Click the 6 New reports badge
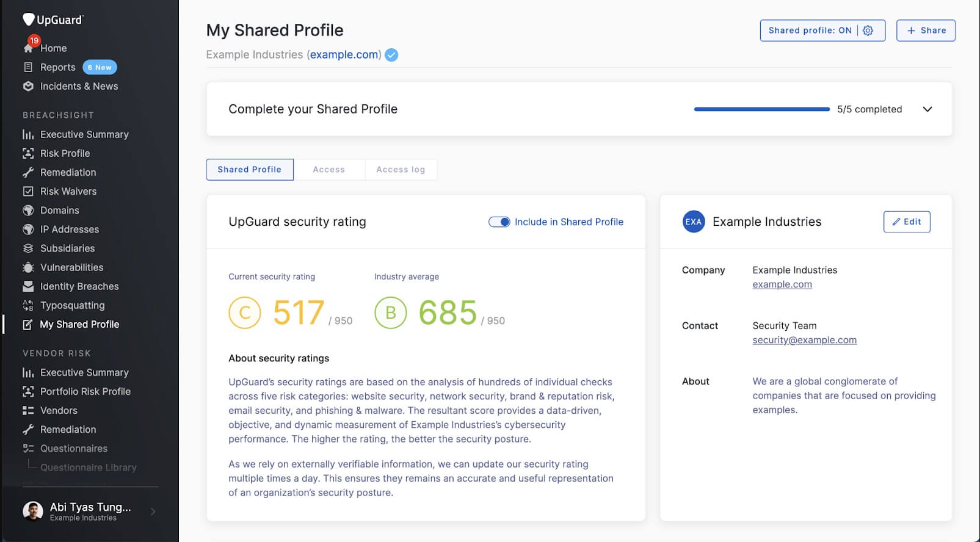980x542 pixels. (100, 67)
